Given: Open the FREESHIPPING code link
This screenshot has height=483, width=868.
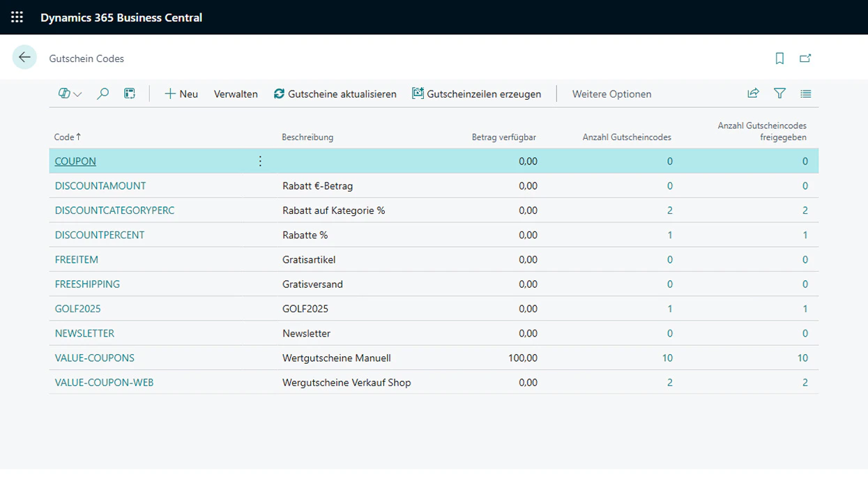Looking at the screenshot, I should pyautogui.click(x=87, y=284).
